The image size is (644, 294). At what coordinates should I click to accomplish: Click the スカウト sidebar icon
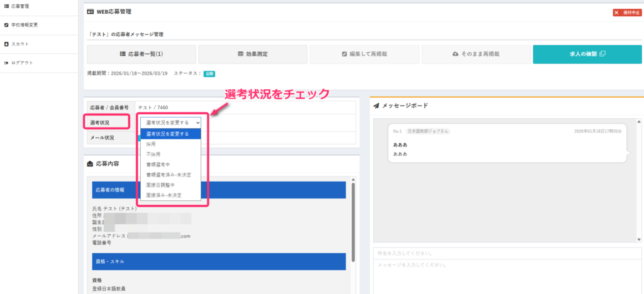6,44
